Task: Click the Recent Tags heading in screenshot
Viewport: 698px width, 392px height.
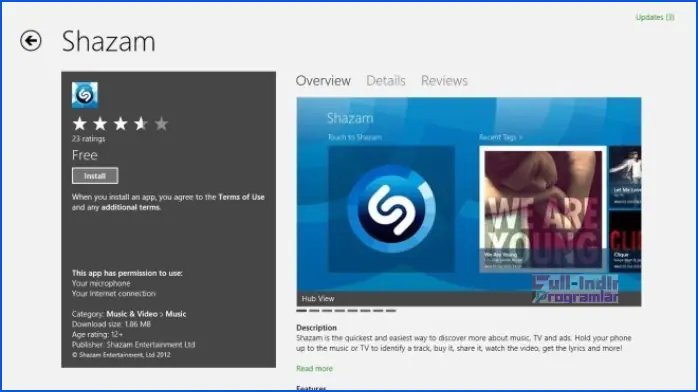Action: pos(501,137)
